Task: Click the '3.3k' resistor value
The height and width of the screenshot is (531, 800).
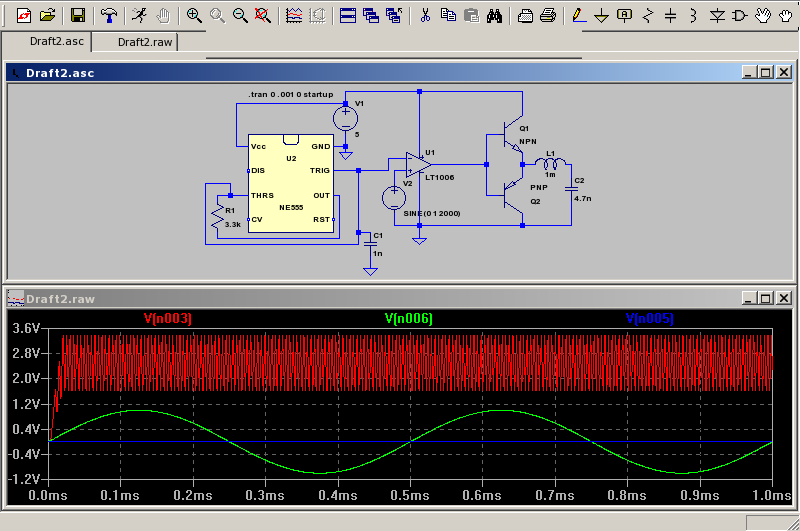Action: coord(233,224)
